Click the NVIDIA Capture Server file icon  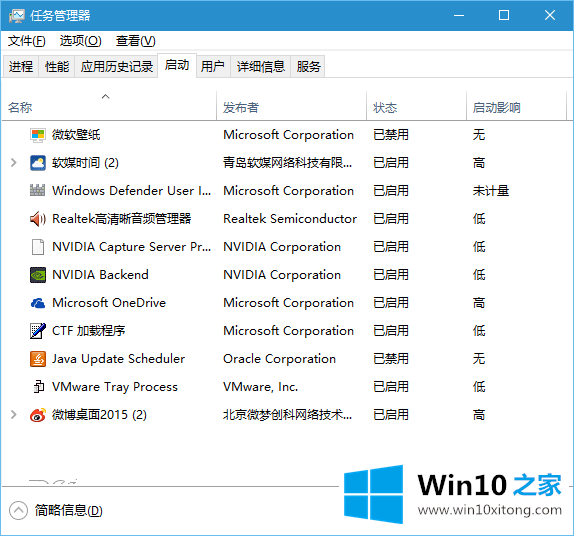click(38, 247)
